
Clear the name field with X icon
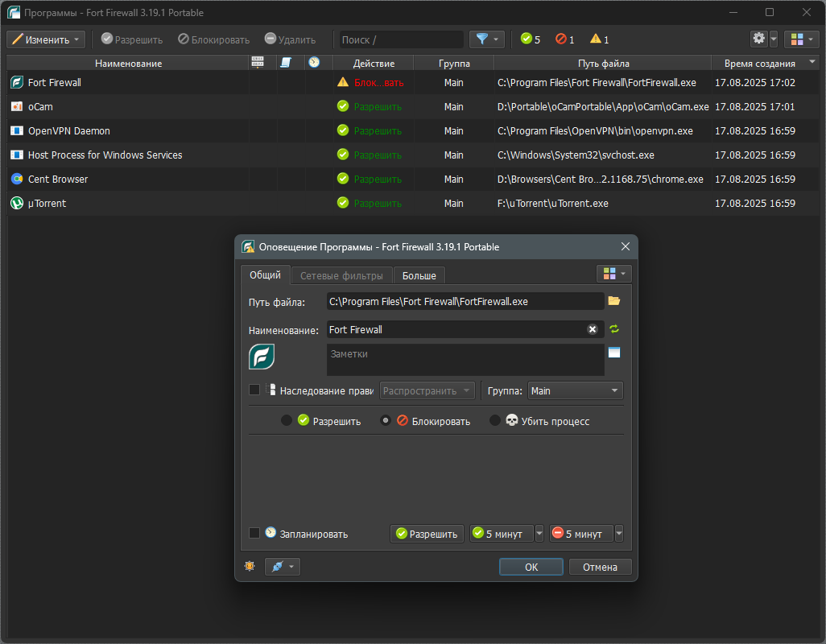(x=593, y=329)
